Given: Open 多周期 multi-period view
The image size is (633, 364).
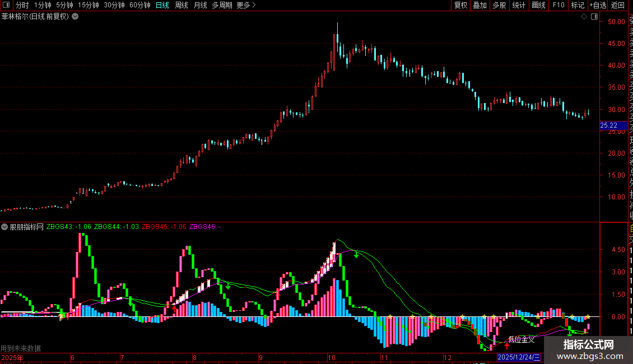Looking at the screenshot, I should coord(222,5).
